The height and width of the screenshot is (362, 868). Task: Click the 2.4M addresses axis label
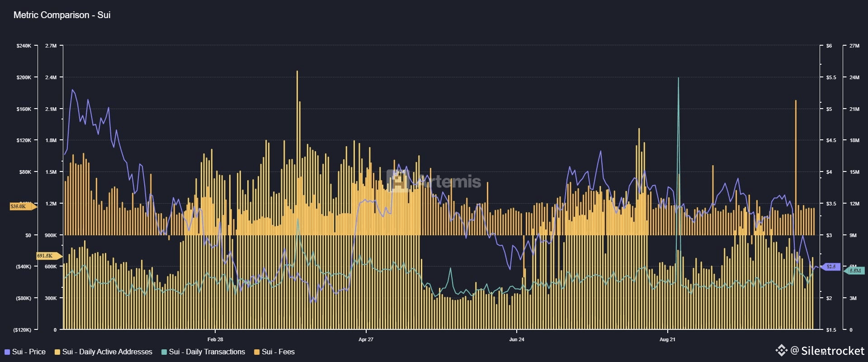pos(51,77)
